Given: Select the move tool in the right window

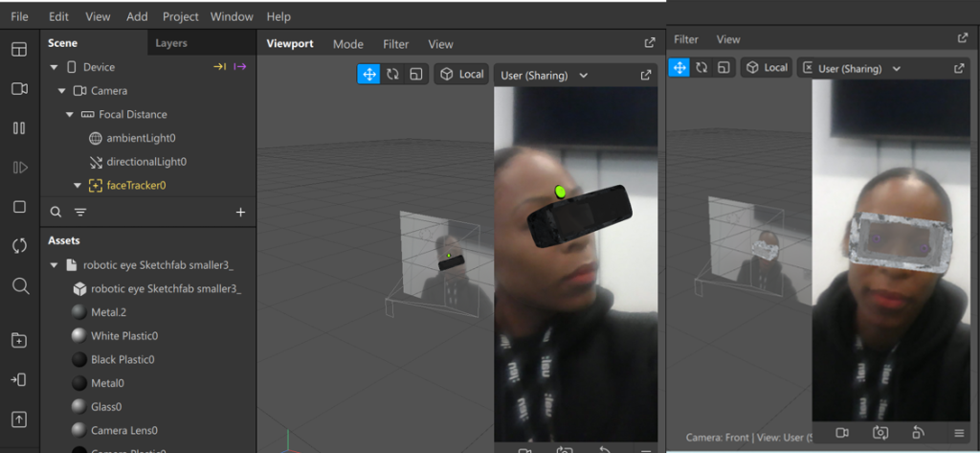Looking at the screenshot, I should 679,68.
